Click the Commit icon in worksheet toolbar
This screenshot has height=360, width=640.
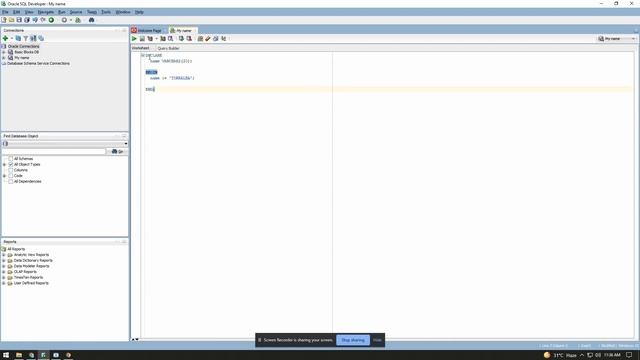click(x=181, y=39)
